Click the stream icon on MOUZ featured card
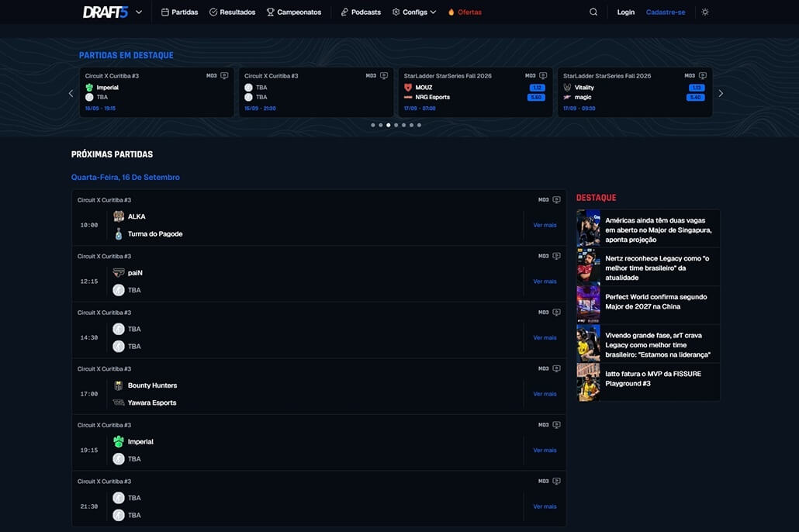 pos(543,75)
